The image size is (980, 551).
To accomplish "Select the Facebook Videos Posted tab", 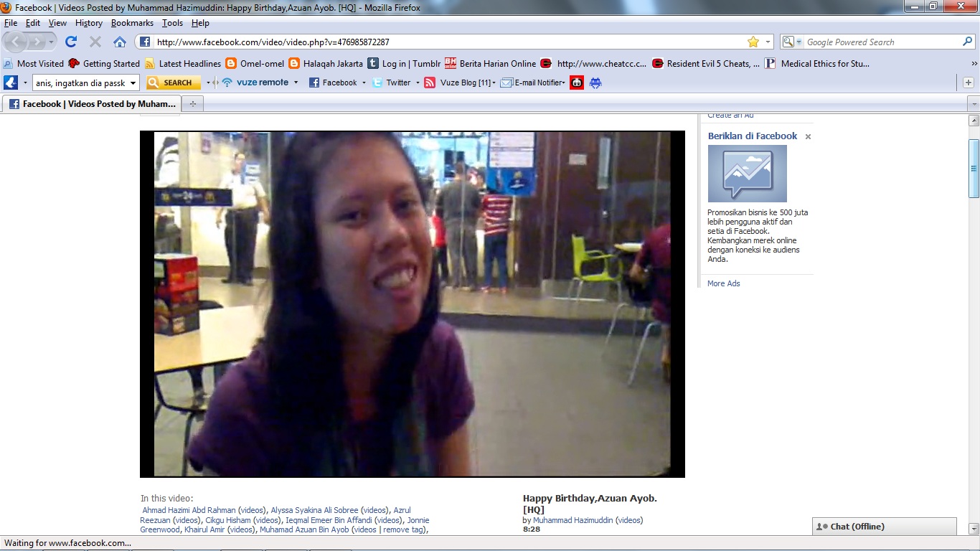I will [92, 104].
